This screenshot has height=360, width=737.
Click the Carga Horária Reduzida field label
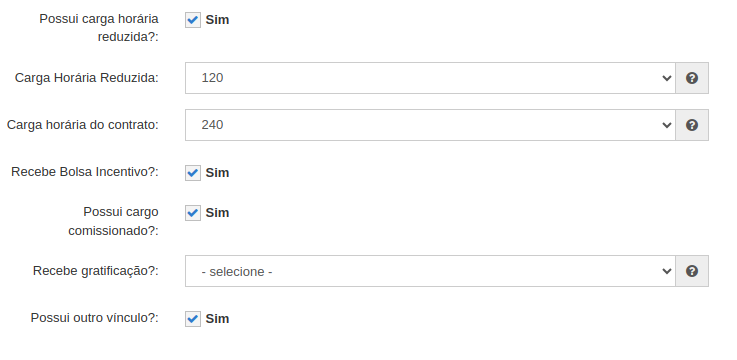(86, 78)
